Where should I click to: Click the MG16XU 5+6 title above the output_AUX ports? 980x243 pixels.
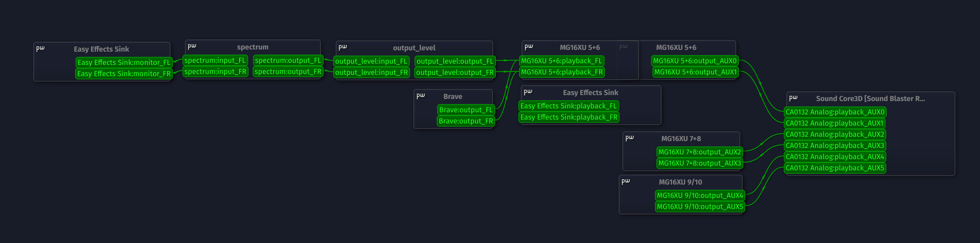pos(676,47)
